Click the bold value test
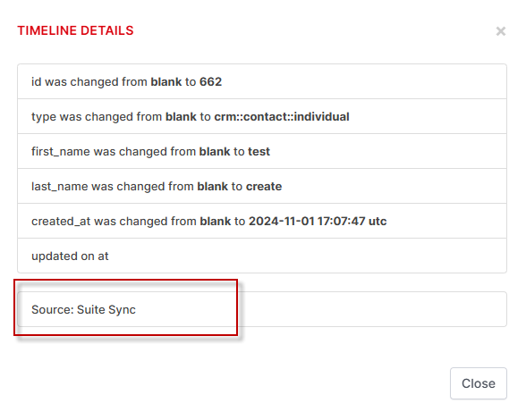The image size is (526, 420). 259,152
